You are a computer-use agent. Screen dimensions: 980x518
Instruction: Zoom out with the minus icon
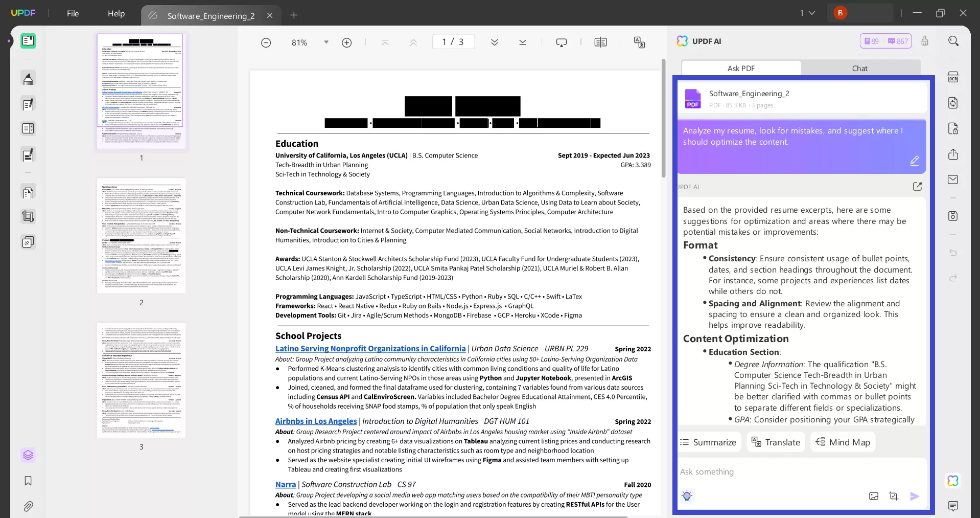point(266,42)
